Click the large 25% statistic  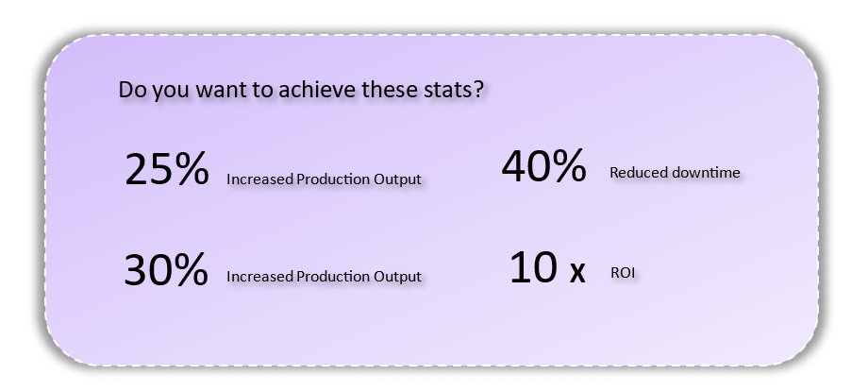tap(167, 168)
